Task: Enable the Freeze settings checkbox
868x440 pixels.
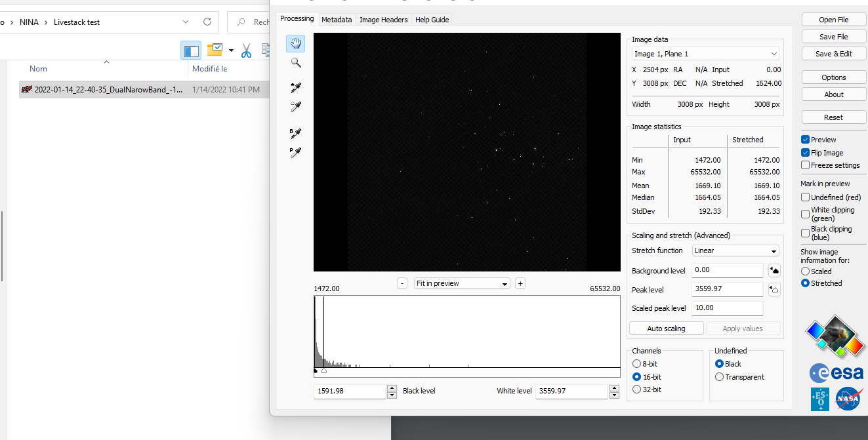Action: tap(805, 165)
